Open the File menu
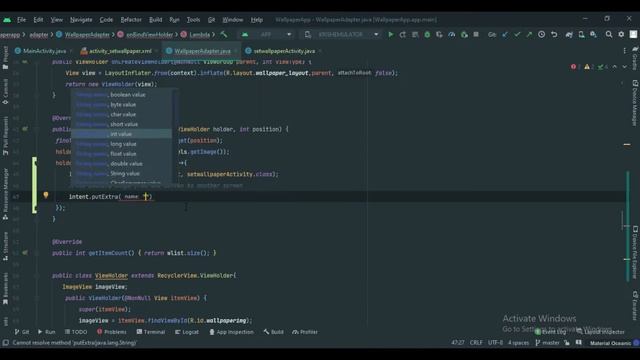 pos(21,20)
